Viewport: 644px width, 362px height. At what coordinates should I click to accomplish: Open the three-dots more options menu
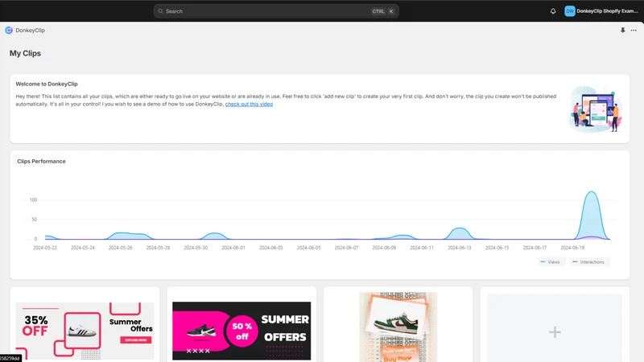(x=634, y=30)
